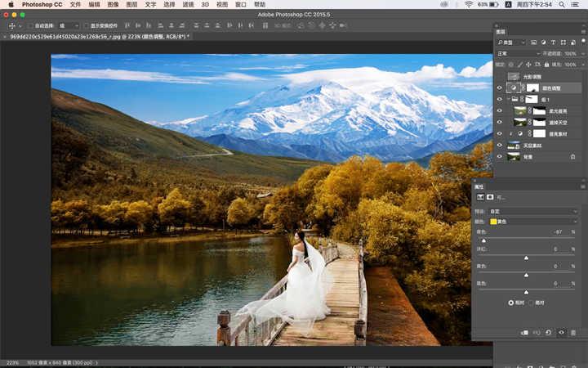
Task: Open the 预设 preset dropdown in Properties
Action: 533,212
